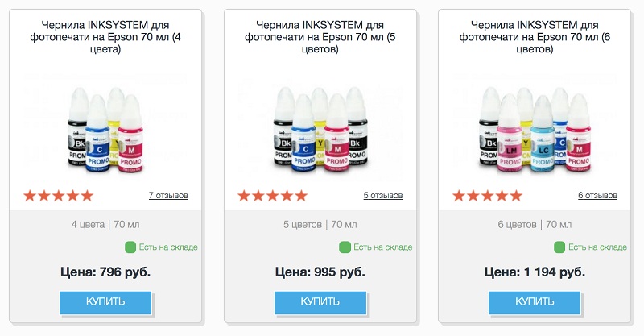Viewport: 644px width, 336px height.
Task: Click the green in-stock icon on second card
Action: pyautogui.click(x=345, y=247)
